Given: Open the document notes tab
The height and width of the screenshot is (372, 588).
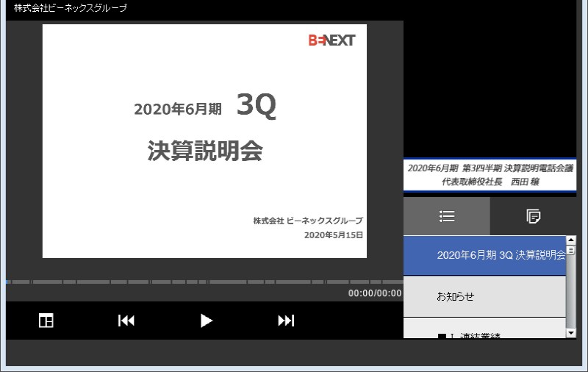Looking at the screenshot, I should tap(534, 216).
